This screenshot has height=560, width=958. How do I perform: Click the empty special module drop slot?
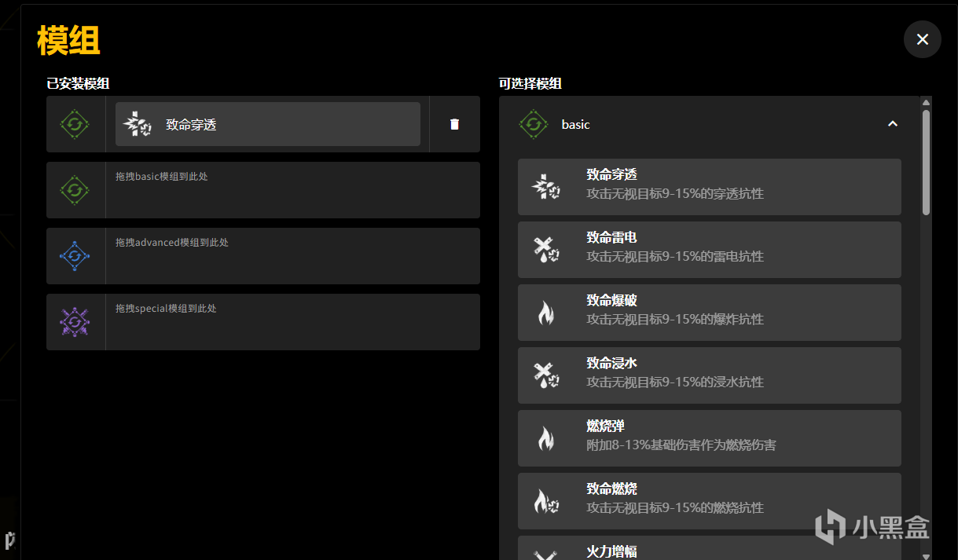[x=291, y=322]
